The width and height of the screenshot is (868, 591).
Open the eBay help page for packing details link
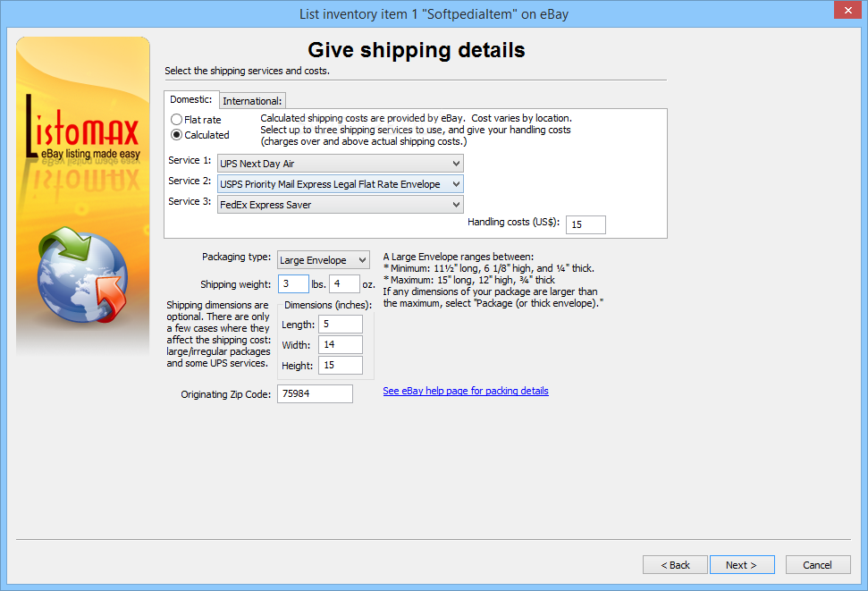point(466,391)
